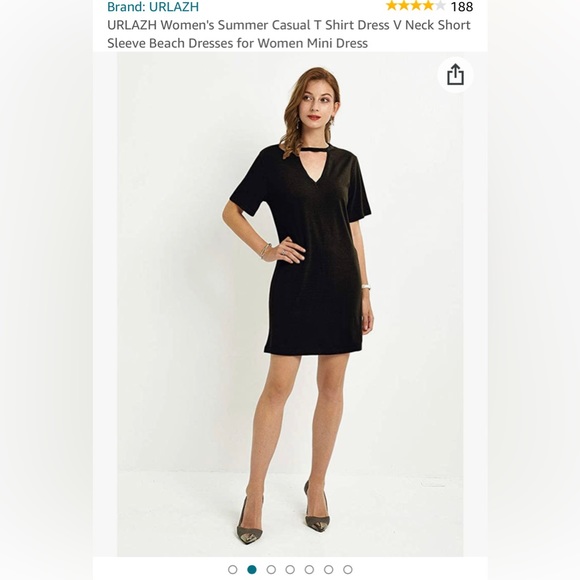View the star rating reviews

click(415, 6)
